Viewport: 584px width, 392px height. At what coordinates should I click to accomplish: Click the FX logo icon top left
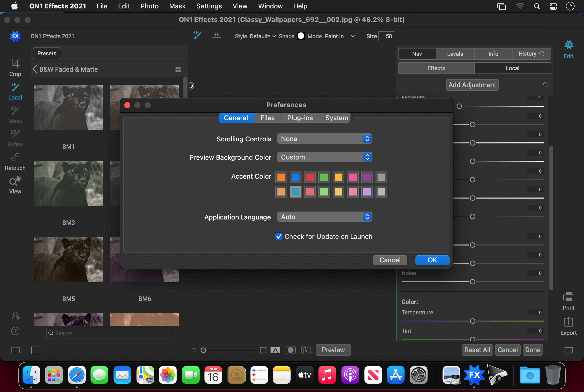coord(15,36)
